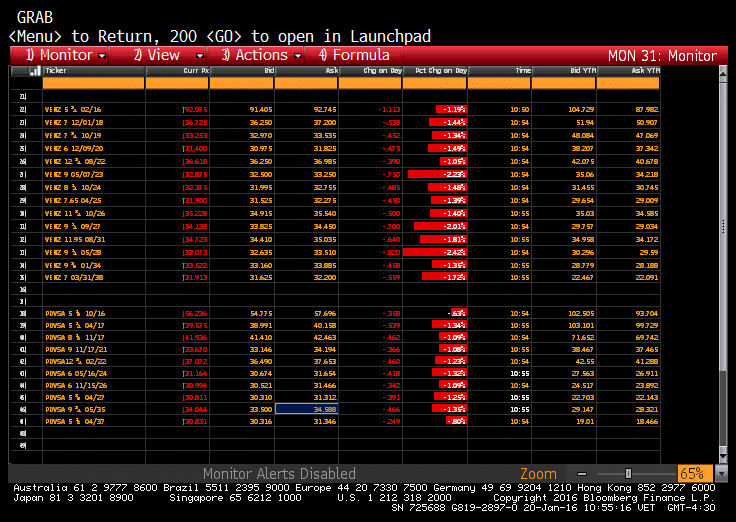Click the -1.113 change on day value
This screenshot has width=736, height=522.
tap(390, 109)
